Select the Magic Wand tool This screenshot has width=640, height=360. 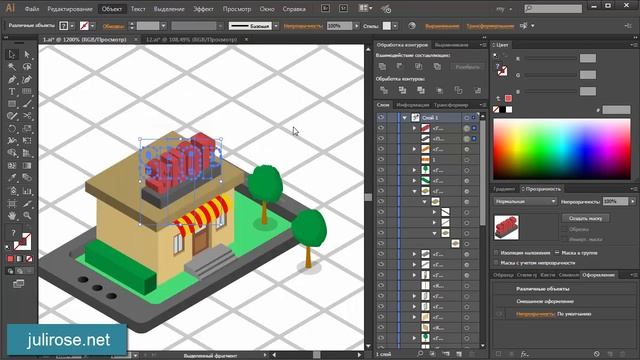12,67
